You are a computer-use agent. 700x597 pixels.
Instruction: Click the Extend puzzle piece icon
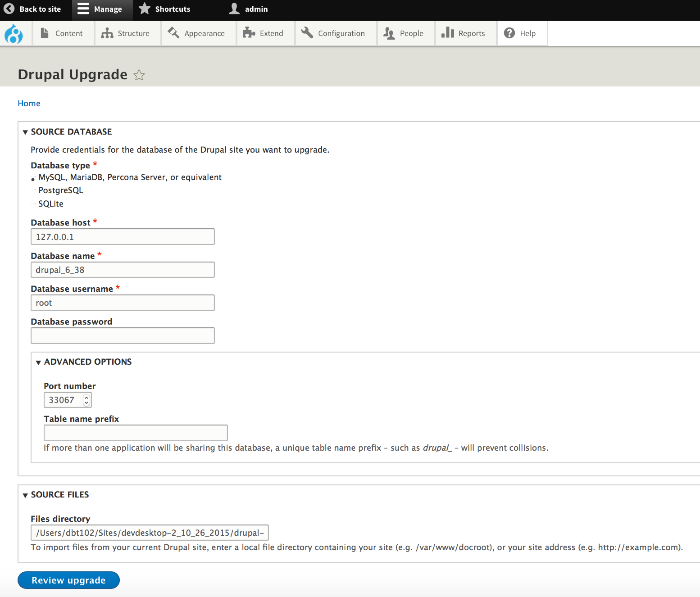pyautogui.click(x=249, y=32)
